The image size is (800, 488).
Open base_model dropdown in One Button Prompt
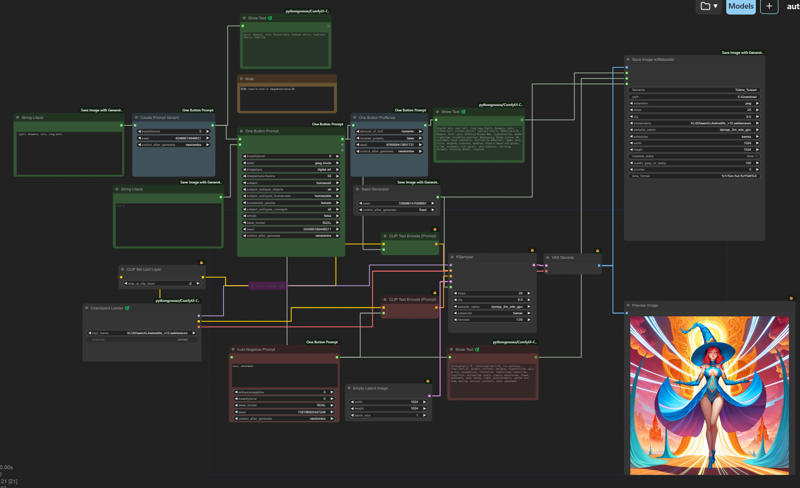point(291,223)
